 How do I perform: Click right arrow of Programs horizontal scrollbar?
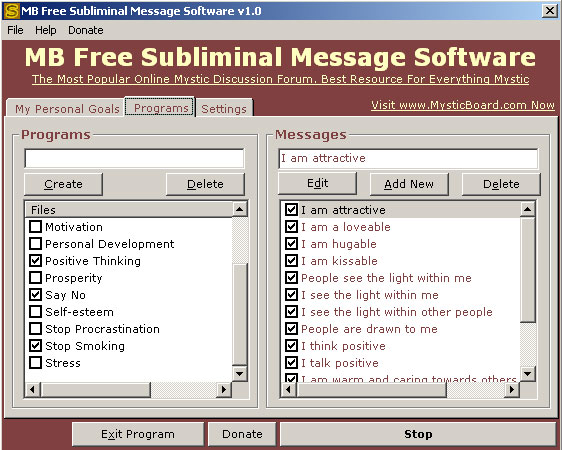point(224,389)
